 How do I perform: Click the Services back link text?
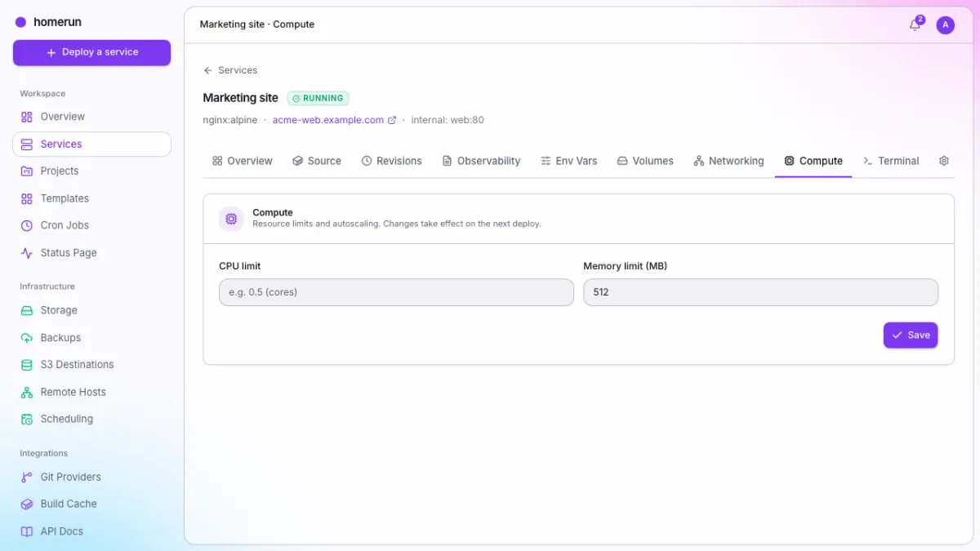[x=238, y=70]
